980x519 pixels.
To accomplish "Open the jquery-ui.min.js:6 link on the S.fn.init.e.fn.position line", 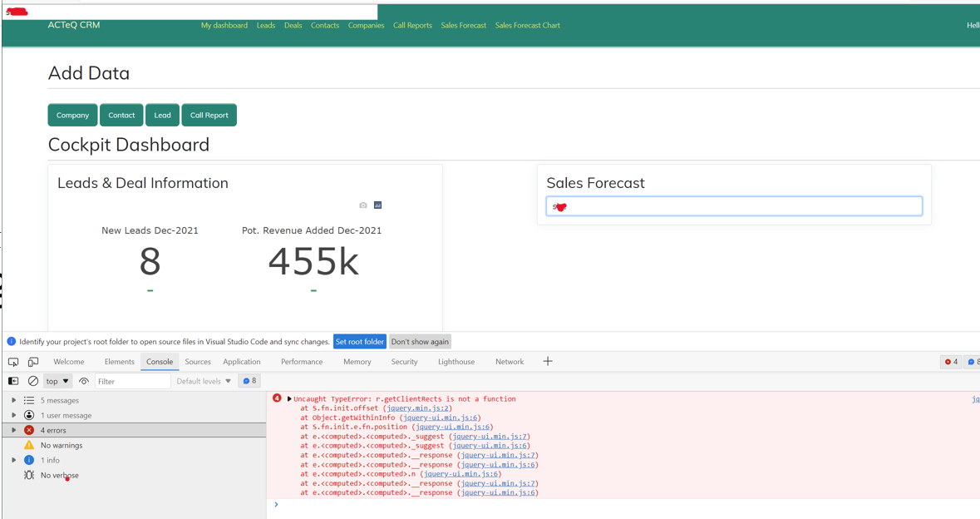I will coord(452,427).
